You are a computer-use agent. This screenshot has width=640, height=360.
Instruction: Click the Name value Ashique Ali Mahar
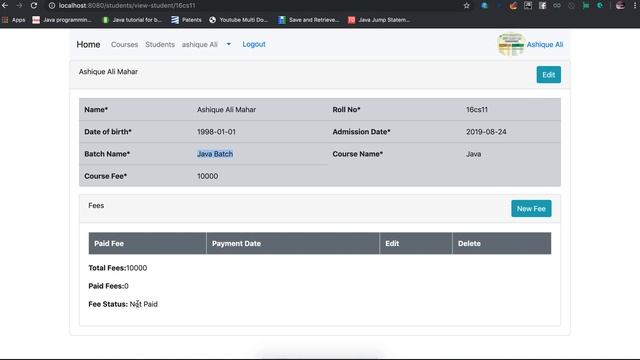coord(227,109)
